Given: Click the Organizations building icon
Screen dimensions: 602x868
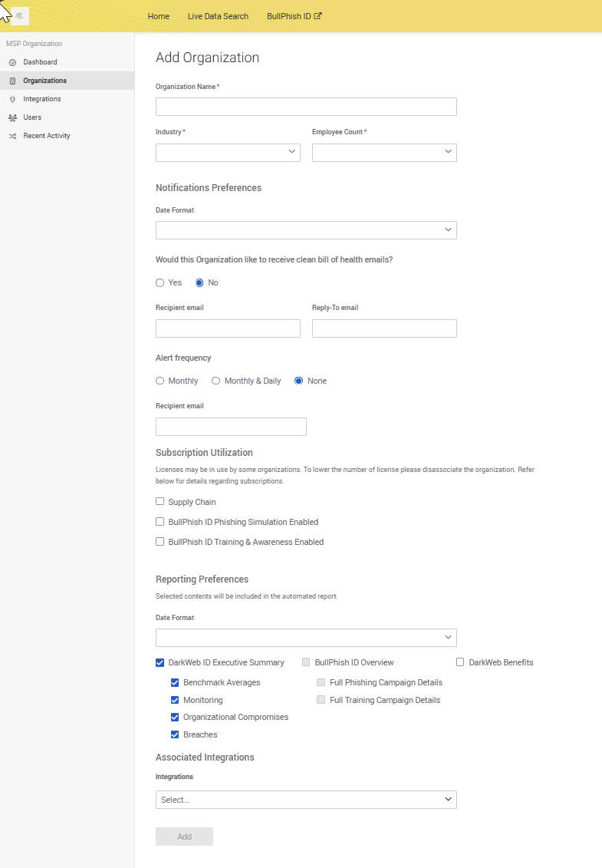Looking at the screenshot, I should (12, 81).
